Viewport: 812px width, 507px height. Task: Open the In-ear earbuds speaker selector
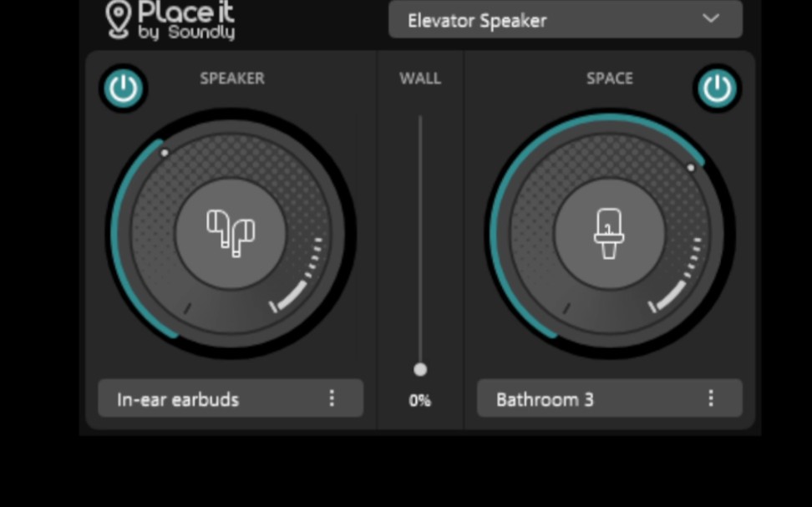pos(231,398)
